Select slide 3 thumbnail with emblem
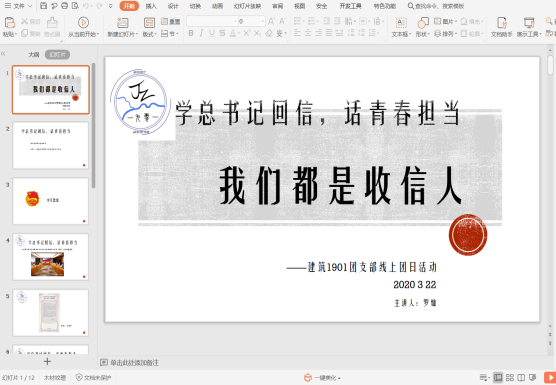 (51, 201)
